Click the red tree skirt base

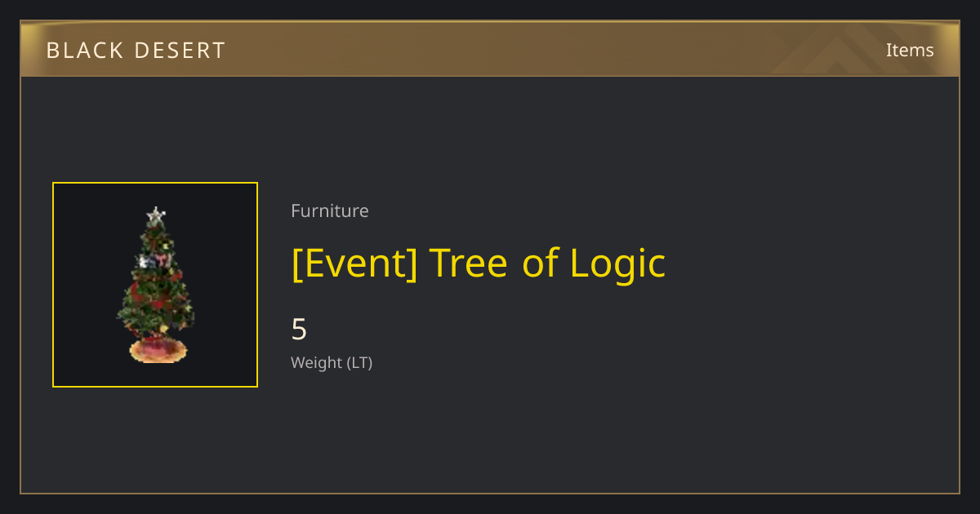click(158, 350)
